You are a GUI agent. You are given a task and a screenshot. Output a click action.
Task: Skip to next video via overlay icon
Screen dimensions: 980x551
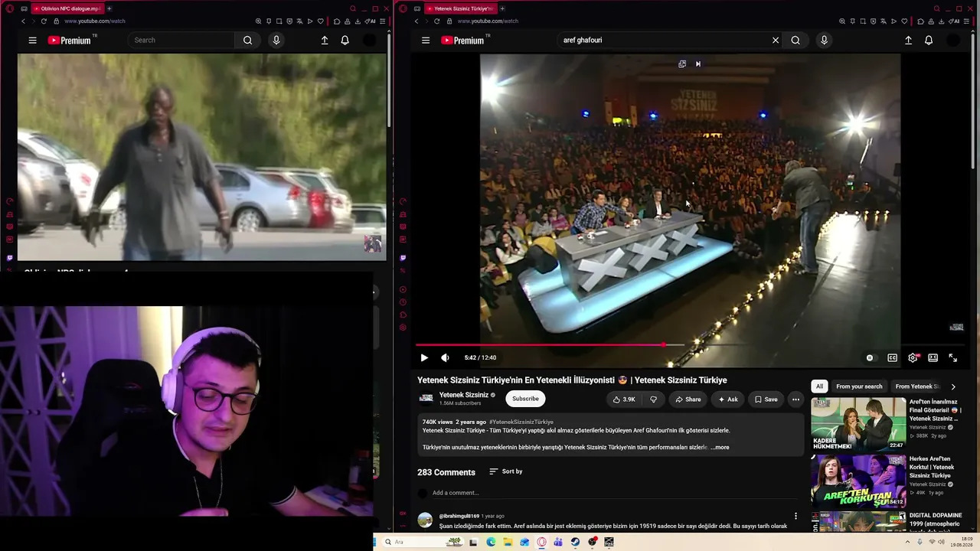[x=698, y=64]
